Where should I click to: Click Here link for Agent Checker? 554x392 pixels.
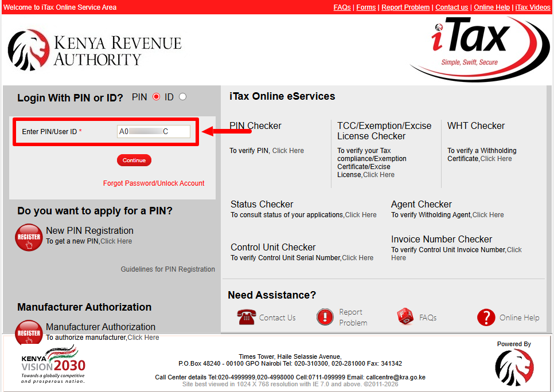tap(488, 215)
